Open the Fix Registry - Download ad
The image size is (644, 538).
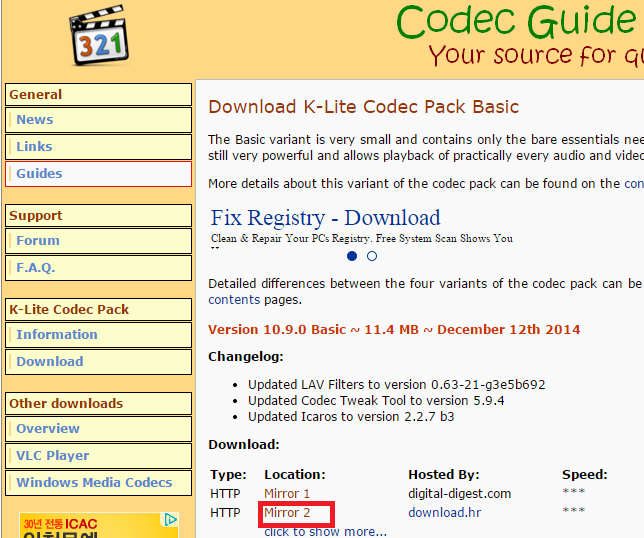point(325,218)
